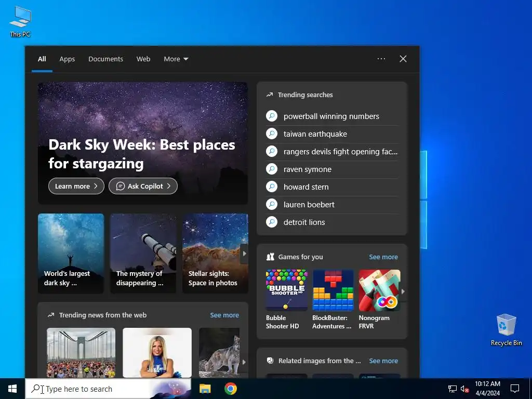The height and width of the screenshot is (399, 532).
Task: Open the bridge marathon news thumbnail
Action: [81, 353]
